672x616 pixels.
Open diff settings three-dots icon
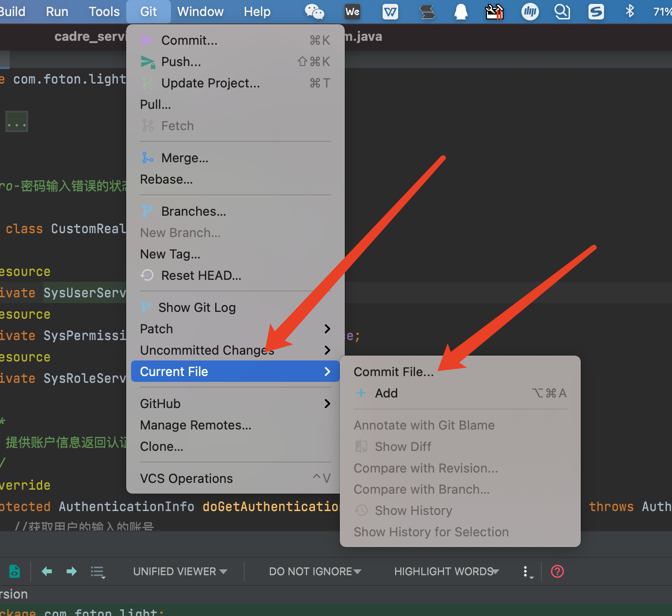click(528, 572)
